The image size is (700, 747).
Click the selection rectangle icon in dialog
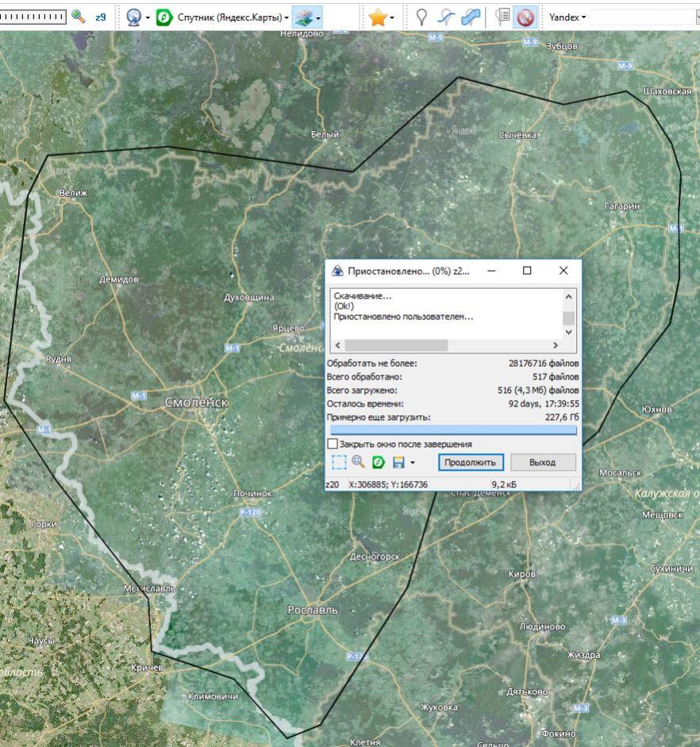(x=339, y=462)
